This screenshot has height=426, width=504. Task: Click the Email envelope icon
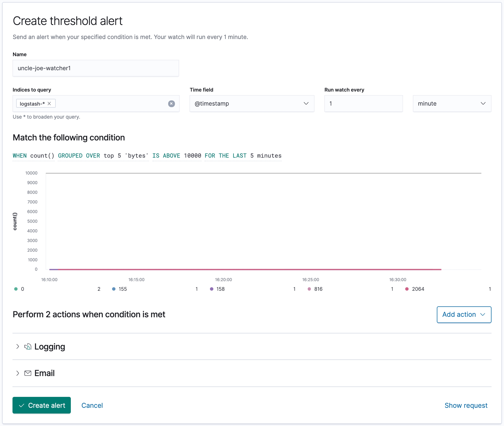pyautogui.click(x=28, y=373)
